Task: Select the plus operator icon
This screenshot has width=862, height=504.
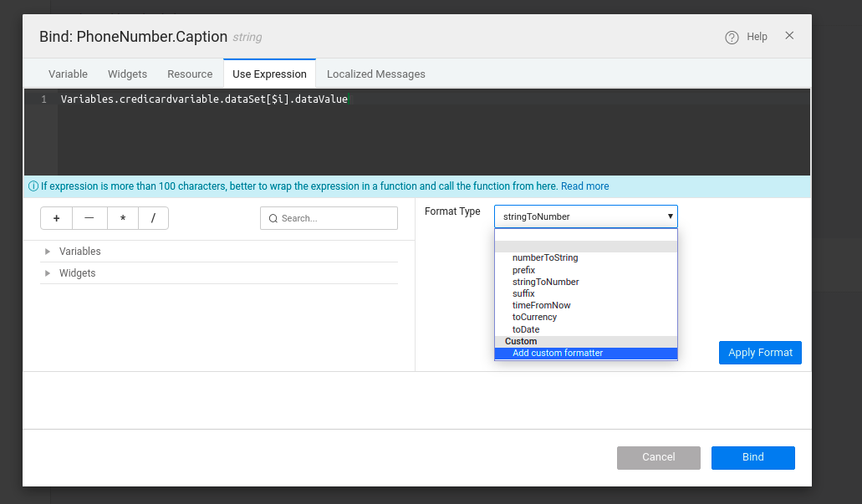Action: [x=56, y=217]
